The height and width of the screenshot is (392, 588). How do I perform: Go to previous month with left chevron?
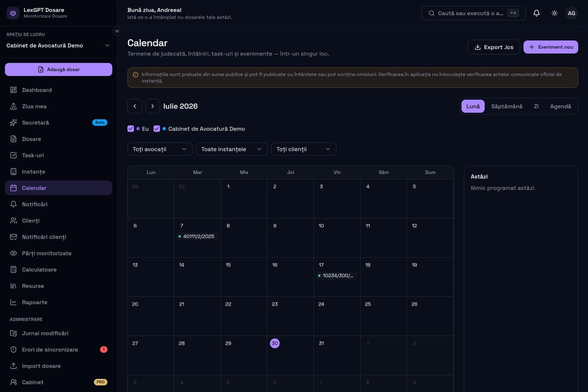pyautogui.click(x=135, y=106)
